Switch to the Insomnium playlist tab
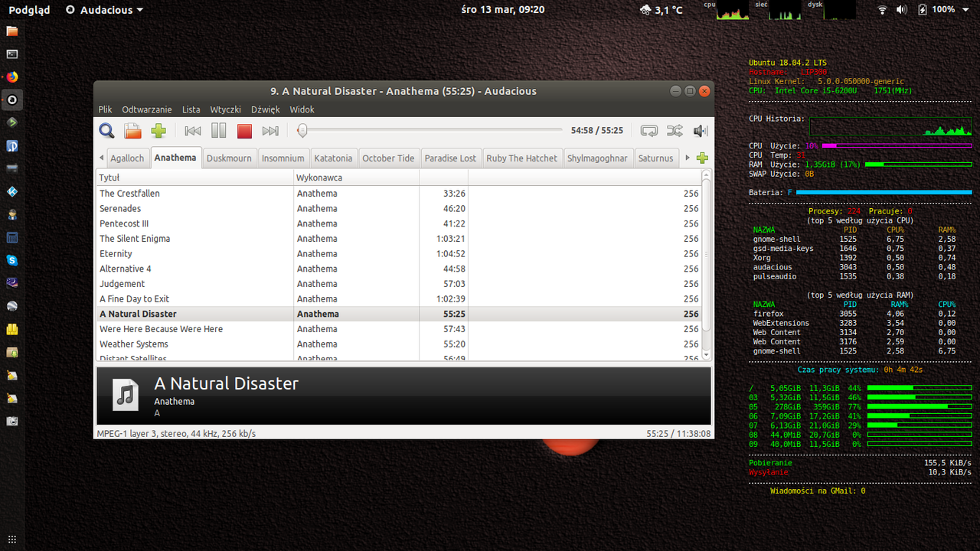Screen dimensions: 980x551 coord(283,158)
